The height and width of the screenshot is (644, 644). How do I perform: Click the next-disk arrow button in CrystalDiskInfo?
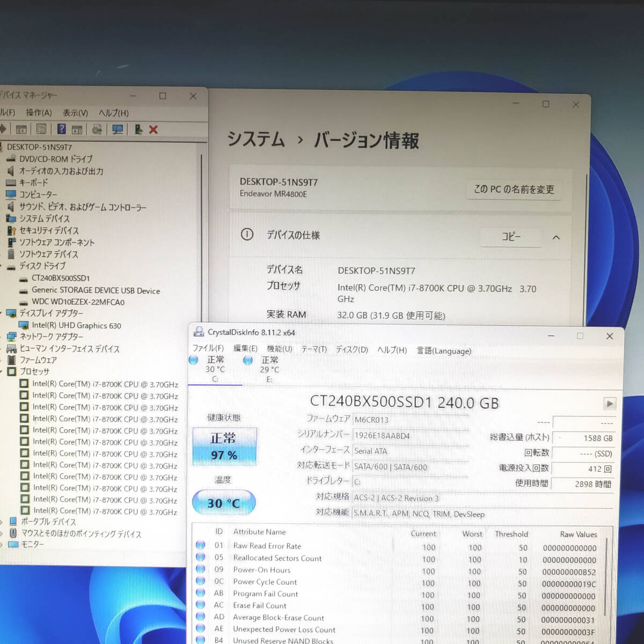pyautogui.click(x=610, y=404)
